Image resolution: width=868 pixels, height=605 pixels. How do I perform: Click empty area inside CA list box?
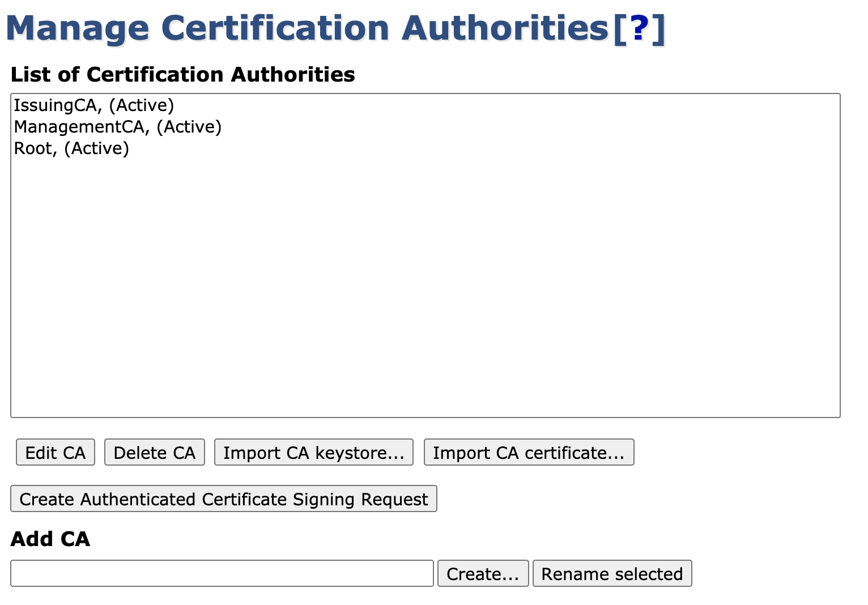pos(425,283)
